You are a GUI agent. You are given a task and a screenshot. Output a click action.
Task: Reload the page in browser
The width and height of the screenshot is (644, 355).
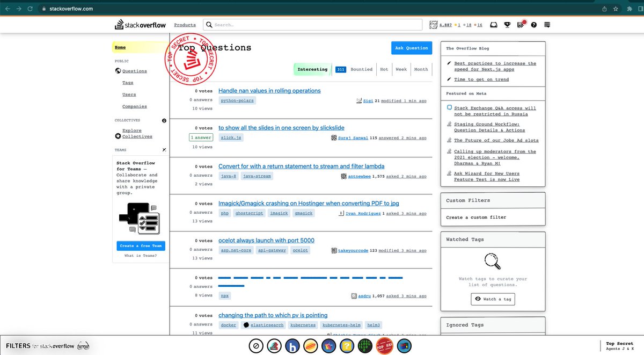(30, 9)
